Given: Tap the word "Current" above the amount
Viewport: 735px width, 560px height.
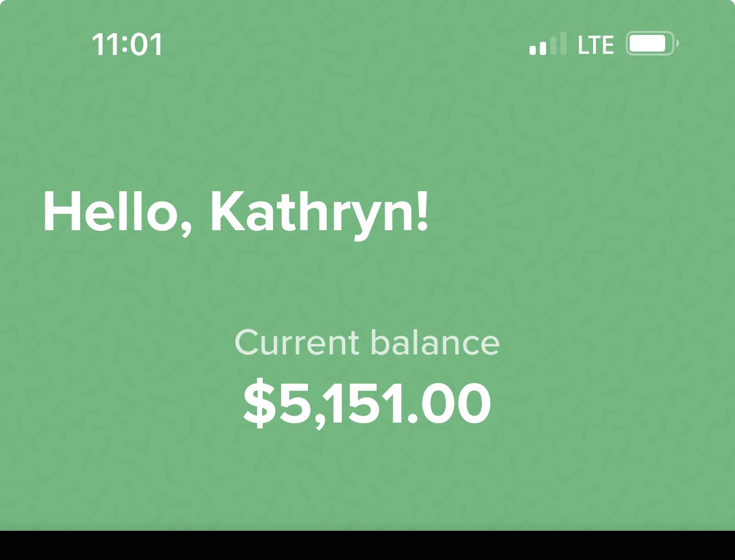Looking at the screenshot, I should click(297, 342).
